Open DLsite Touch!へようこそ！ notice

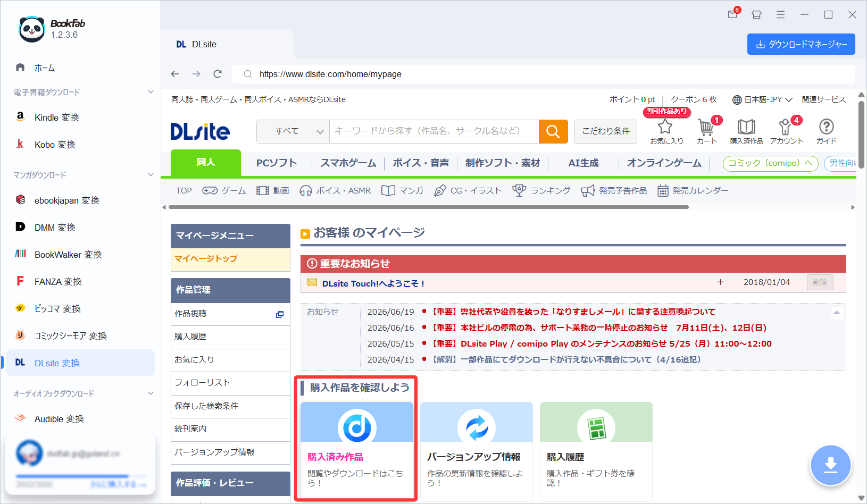[373, 284]
